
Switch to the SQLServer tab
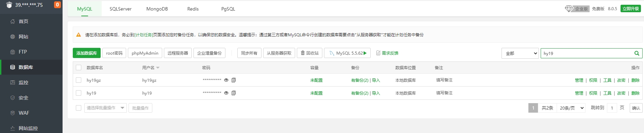point(120,9)
